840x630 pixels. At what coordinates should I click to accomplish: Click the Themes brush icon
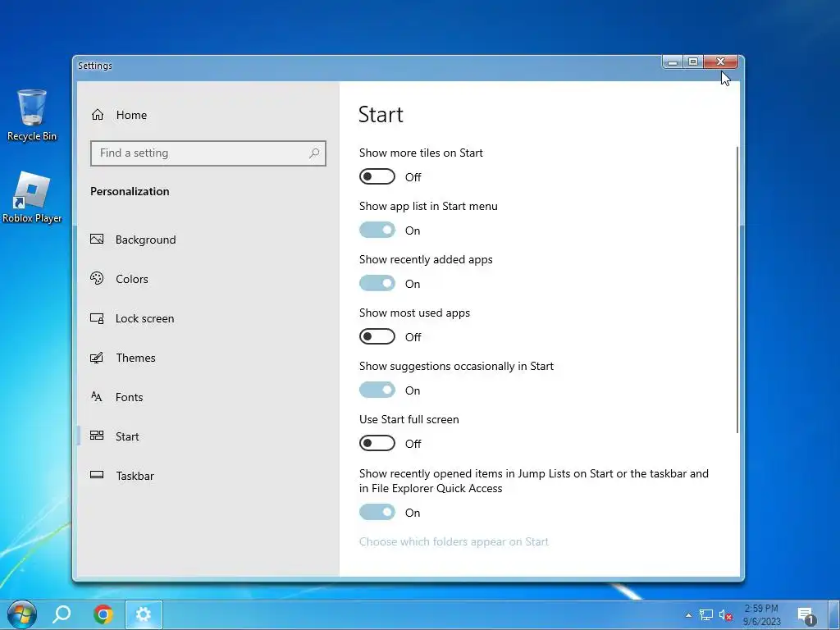pyautogui.click(x=97, y=358)
